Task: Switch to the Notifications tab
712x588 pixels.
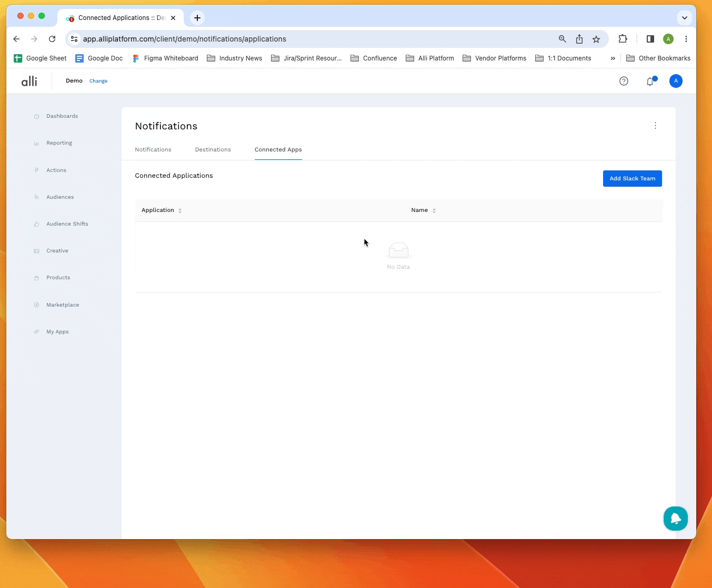Action: 153,150
